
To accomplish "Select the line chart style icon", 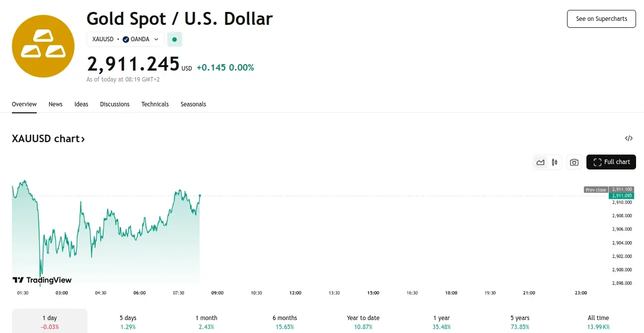I will 541,162.
